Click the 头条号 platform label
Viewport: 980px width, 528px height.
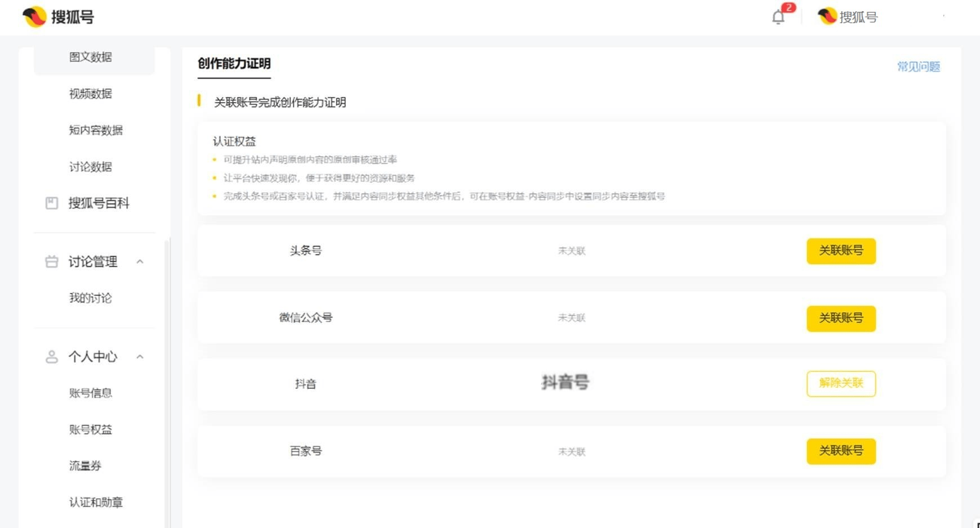click(x=306, y=251)
